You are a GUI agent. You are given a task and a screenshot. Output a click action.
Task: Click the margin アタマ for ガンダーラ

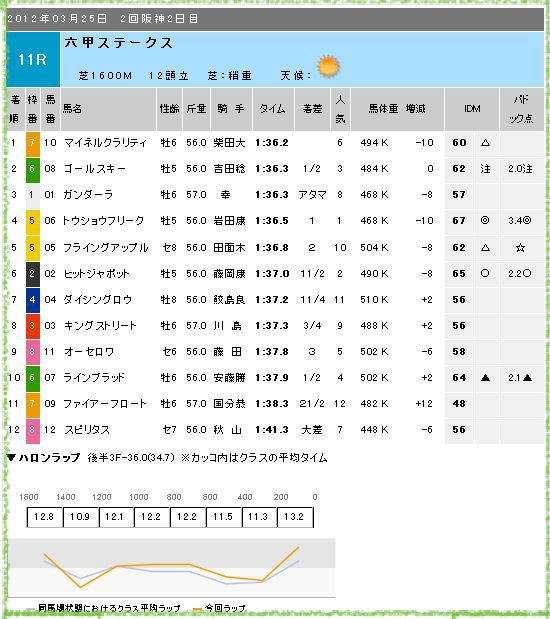[312, 195]
